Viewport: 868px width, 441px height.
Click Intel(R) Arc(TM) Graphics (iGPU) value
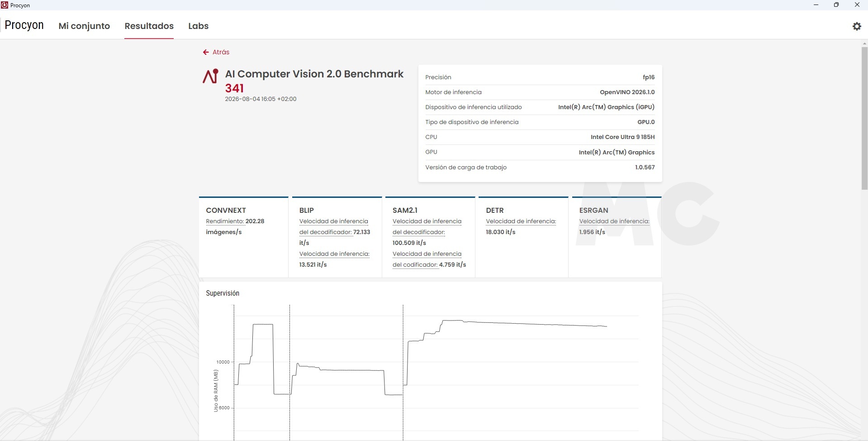coord(606,107)
